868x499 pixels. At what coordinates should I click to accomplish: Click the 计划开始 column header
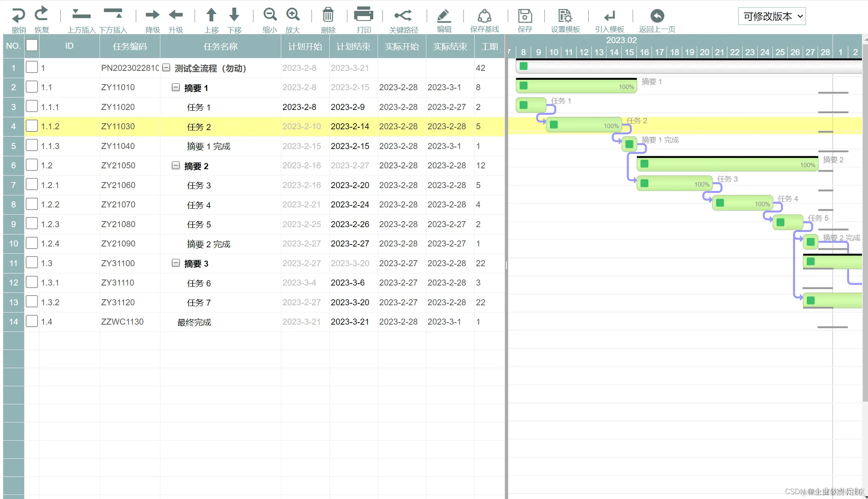pos(305,46)
